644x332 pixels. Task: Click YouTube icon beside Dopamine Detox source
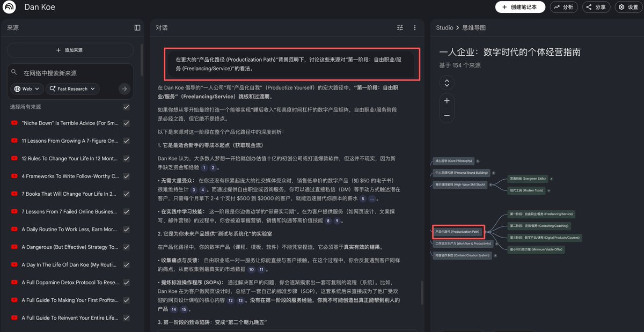coord(14,282)
